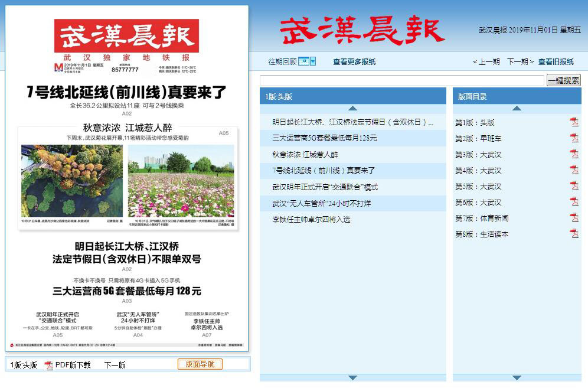Viewport: 588px width, 388px height.
Task: Download PDF of 第2版：早班车
Action: point(574,138)
